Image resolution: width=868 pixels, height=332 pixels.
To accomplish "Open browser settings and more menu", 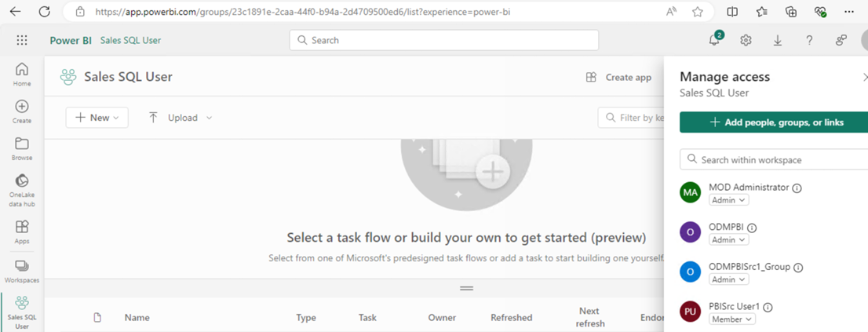I will [x=849, y=12].
